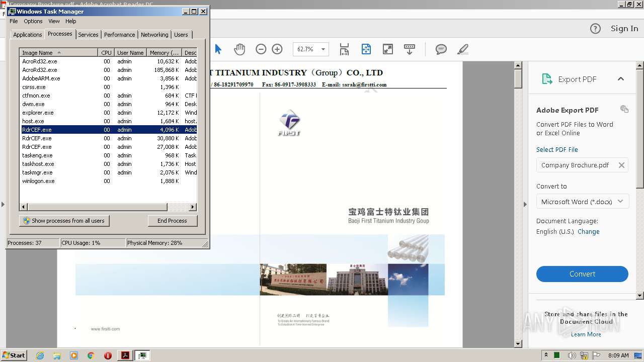The width and height of the screenshot is (644, 362).
Task: Open the Microsoft Word (*.docx) dropdown
Action: (582, 202)
